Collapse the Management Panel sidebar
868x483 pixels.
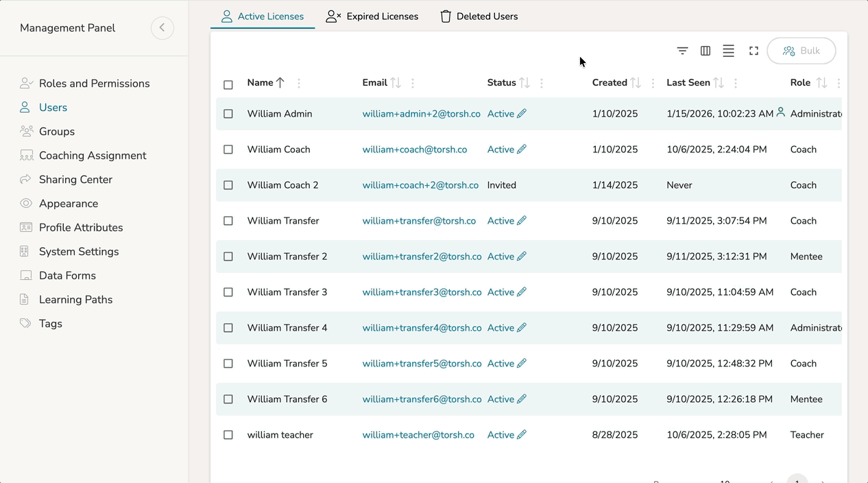162,28
